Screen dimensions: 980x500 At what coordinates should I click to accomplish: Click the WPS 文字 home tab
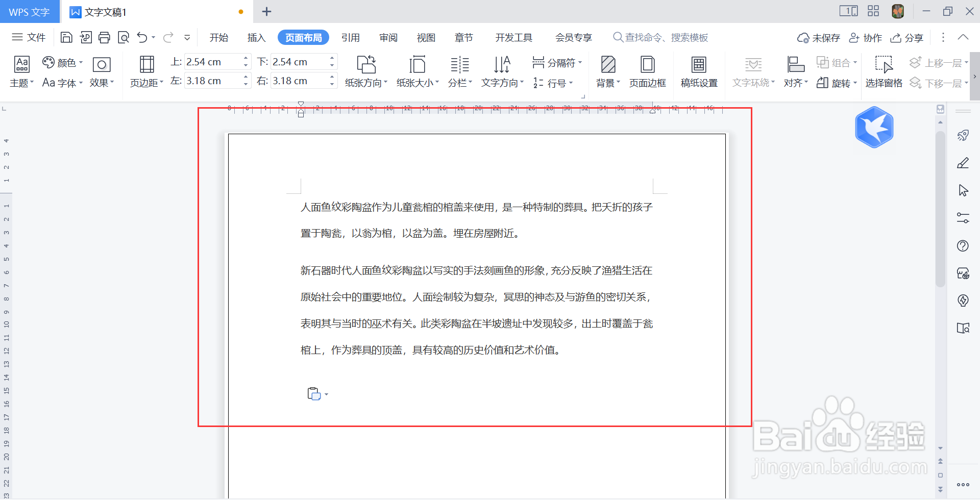pyautogui.click(x=29, y=12)
